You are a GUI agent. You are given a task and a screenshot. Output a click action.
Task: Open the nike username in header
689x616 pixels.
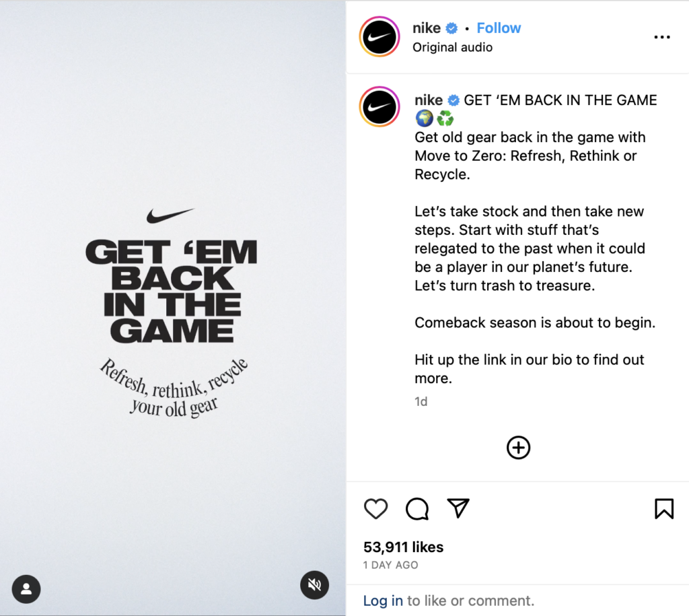click(x=427, y=28)
